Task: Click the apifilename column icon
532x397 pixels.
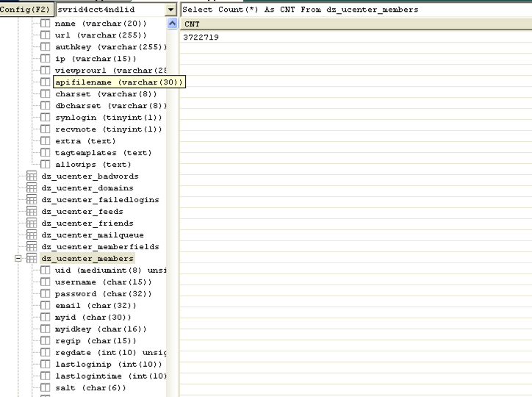Action: click(45, 82)
